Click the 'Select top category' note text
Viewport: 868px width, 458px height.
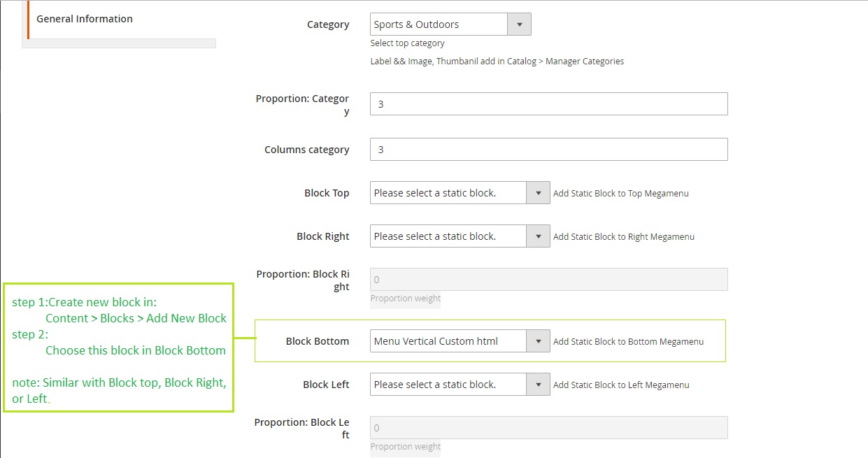point(407,43)
